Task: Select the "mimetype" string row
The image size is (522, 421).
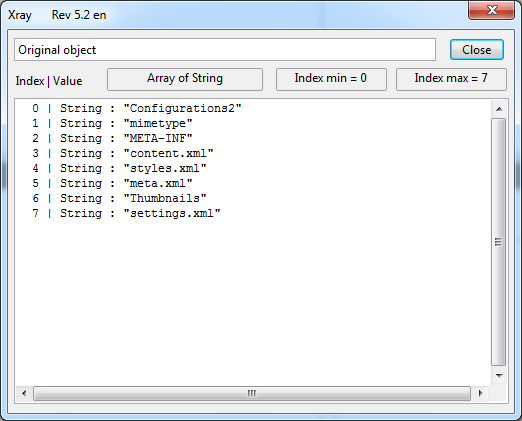Action: coord(112,123)
